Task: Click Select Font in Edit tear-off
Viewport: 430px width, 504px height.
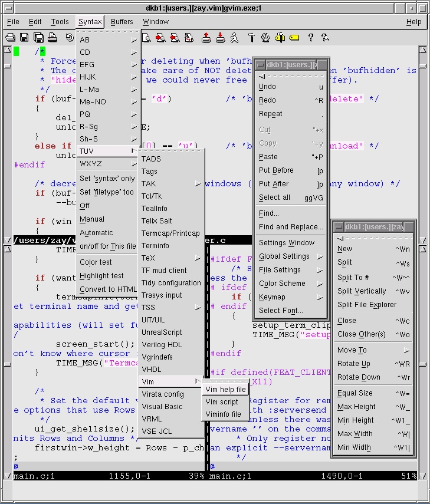Action: [x=291, y=311]
